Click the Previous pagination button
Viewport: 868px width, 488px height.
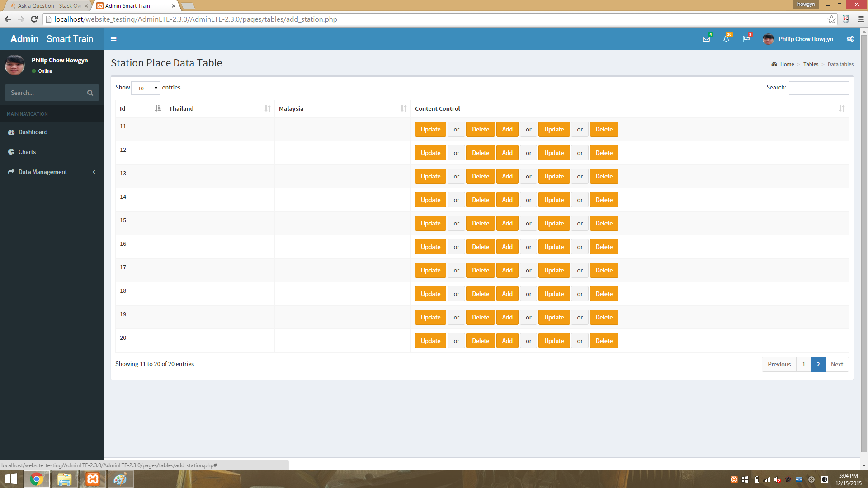[x=778, y=364]
